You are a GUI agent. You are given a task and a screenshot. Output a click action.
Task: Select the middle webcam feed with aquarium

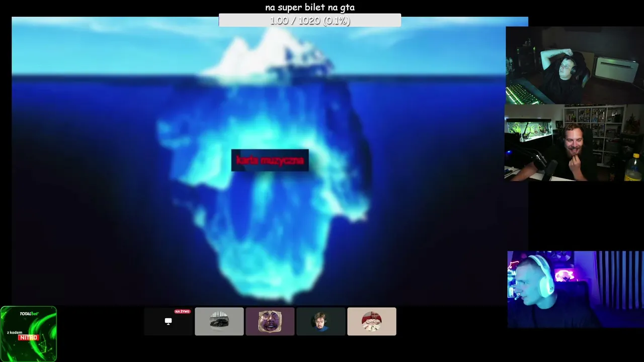coord(574,142)
